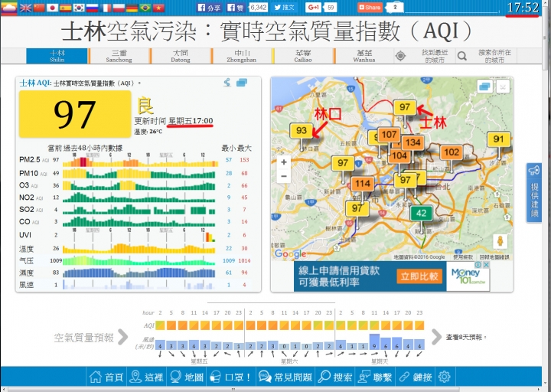
Task: Open the settings gear in bottom bar
Action: pyautogui.click(x=444, y=377)
